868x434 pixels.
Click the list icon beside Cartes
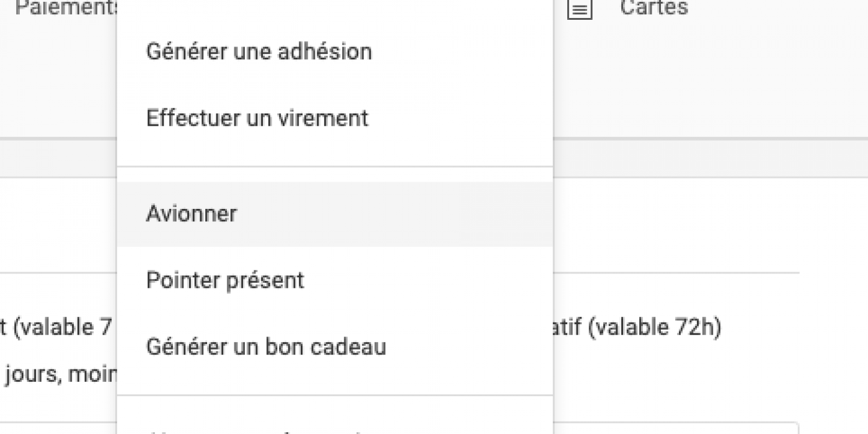click(x=580, y=9)
